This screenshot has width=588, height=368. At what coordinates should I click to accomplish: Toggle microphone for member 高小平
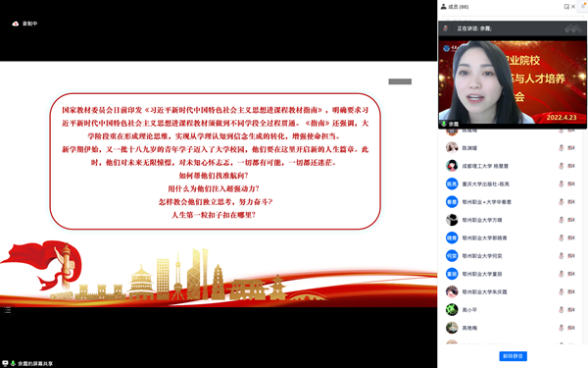click(561, 310)
